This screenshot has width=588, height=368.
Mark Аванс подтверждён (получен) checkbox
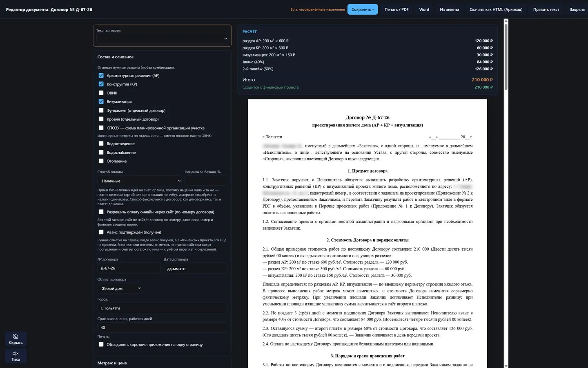tap(101, 232)
